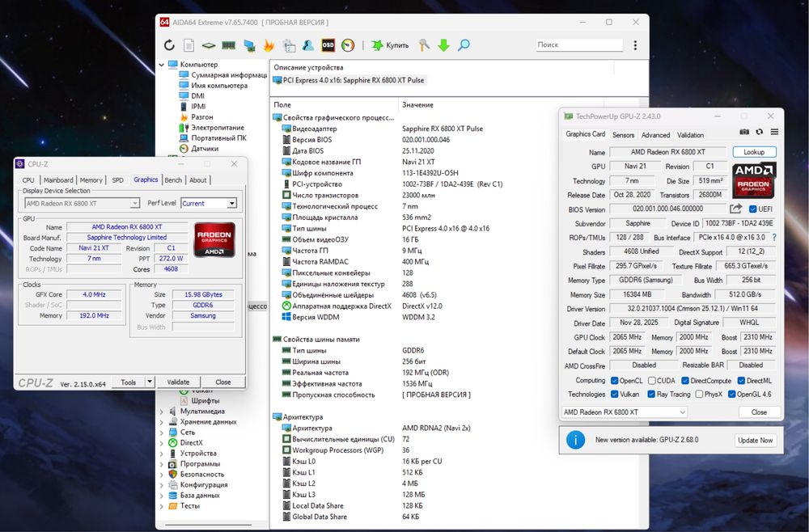The height and width of the screenshot is (532, 809).
Task: Take a GPU-Z screenshot with camera icon
Action: (744, 132)
